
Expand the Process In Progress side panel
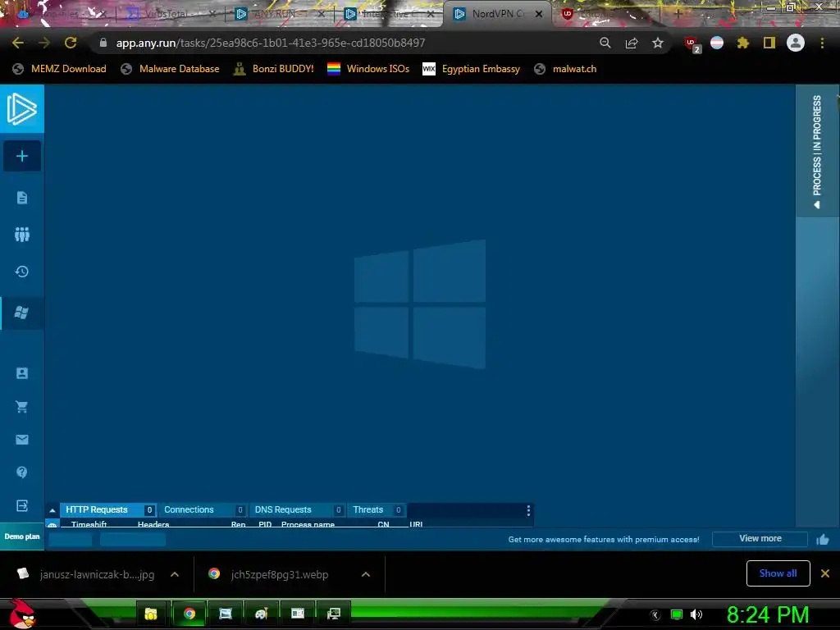tap(817, 151)
